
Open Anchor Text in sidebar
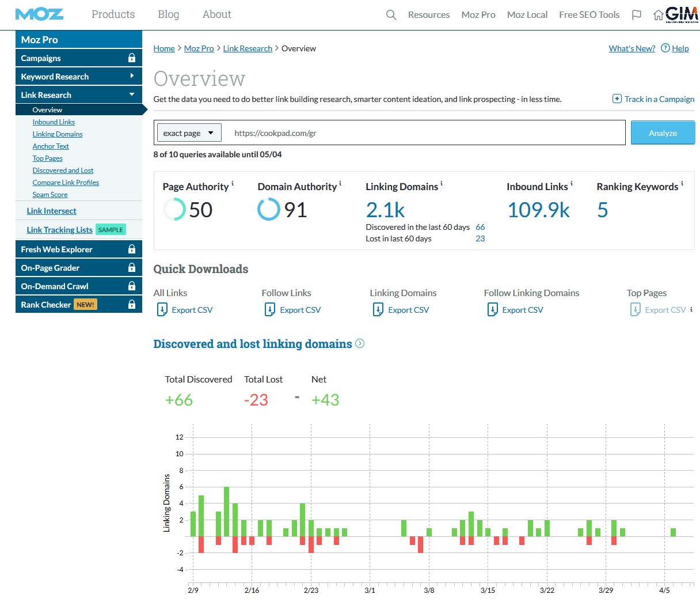[51, 146]
